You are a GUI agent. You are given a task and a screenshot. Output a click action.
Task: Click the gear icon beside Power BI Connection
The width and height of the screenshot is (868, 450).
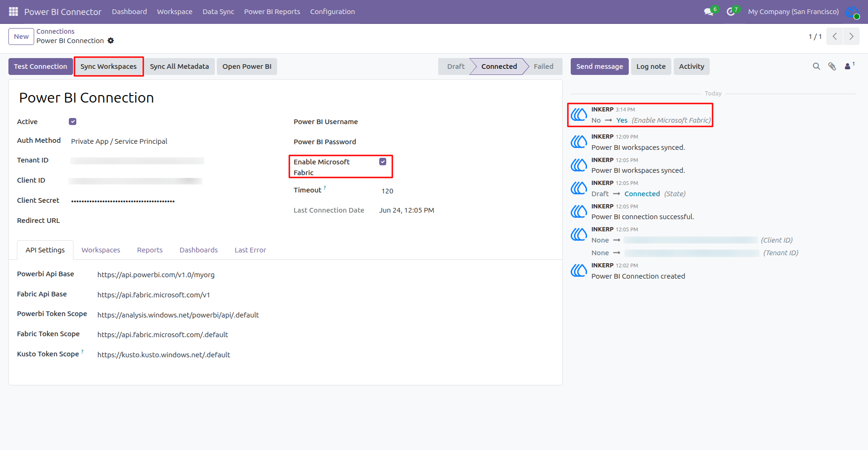[110, 41]
